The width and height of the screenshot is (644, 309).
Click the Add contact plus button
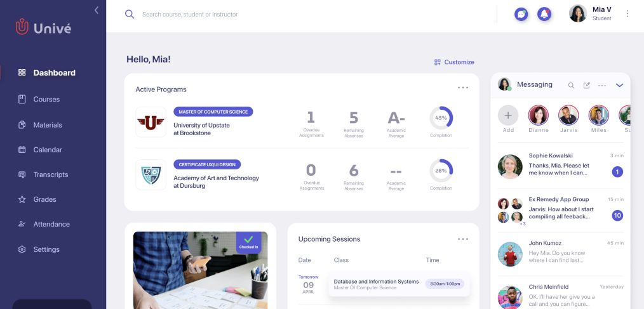coord(508,115)
